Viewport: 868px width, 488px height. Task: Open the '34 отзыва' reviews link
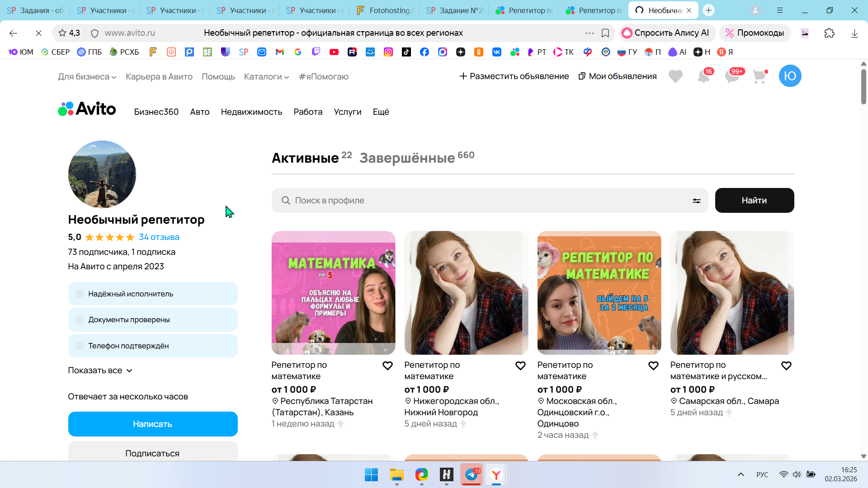(x=159, y=237)
